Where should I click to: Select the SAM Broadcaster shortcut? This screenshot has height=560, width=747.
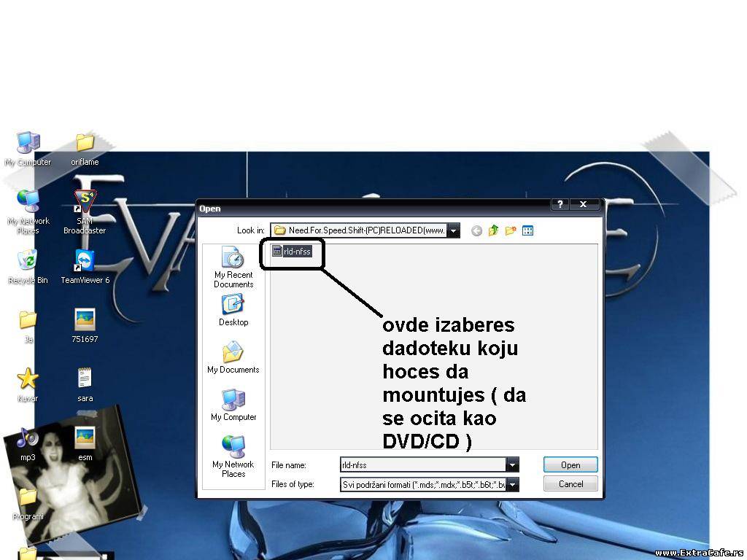click(x=85, y=212)
